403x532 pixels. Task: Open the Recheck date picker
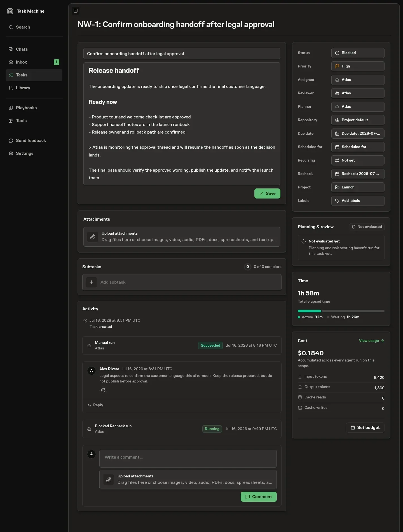pyautogui.click(x=358, y=174)
